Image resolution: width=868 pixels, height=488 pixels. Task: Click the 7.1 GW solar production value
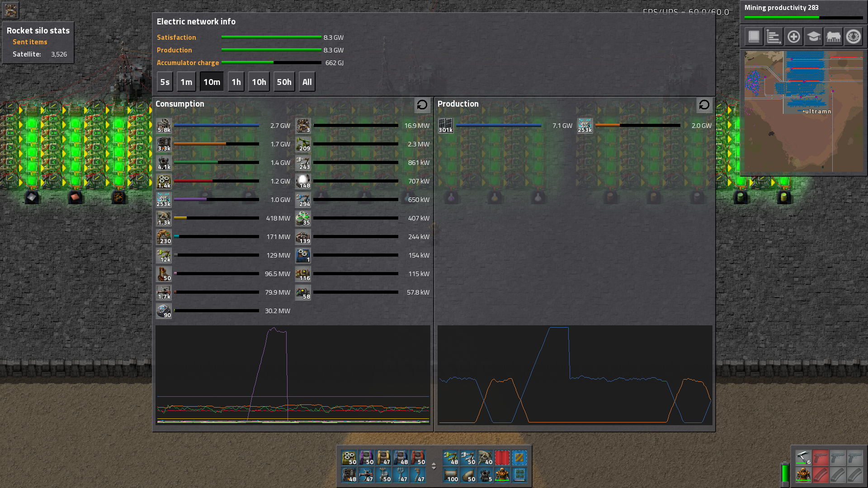(562, 126)
